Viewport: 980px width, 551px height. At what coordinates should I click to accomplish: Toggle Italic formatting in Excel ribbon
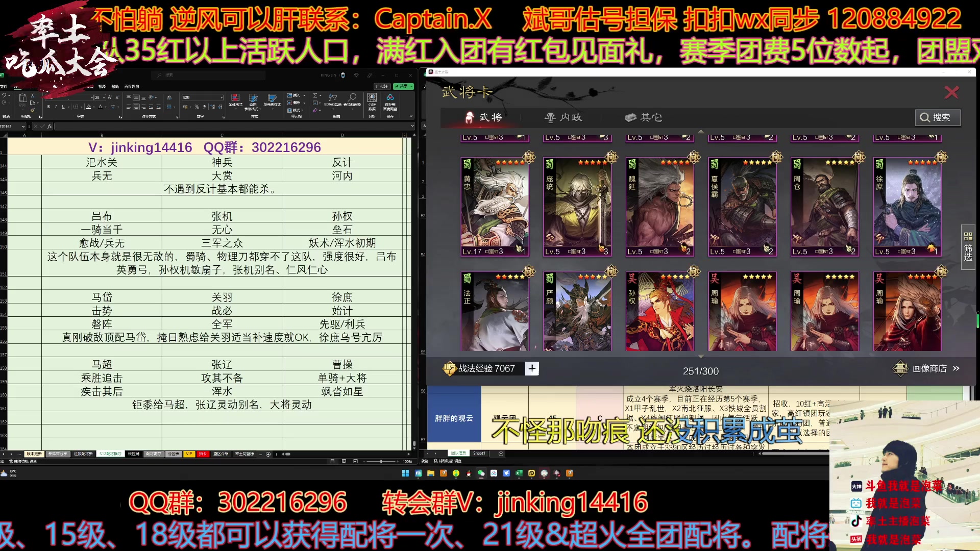[x=56, y=107]
